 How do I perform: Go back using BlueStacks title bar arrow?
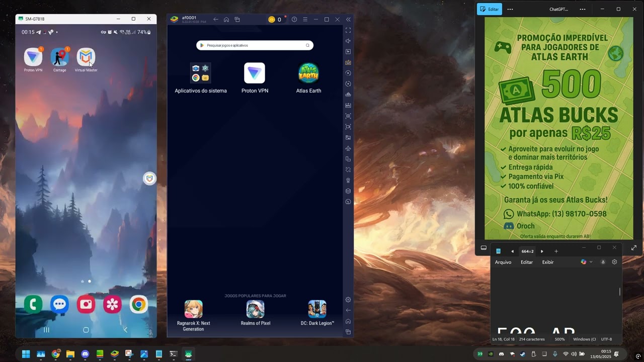point(216,19)
